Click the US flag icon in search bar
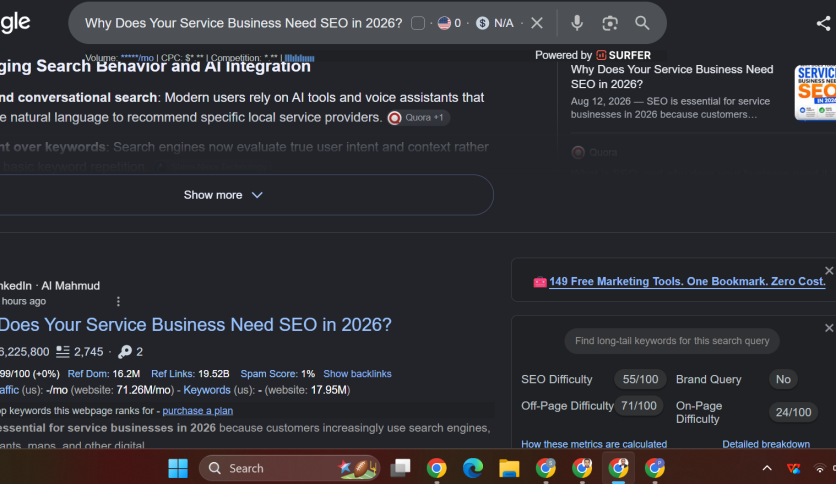The height and width of the screenshot is (484, 836). [444, 23]
